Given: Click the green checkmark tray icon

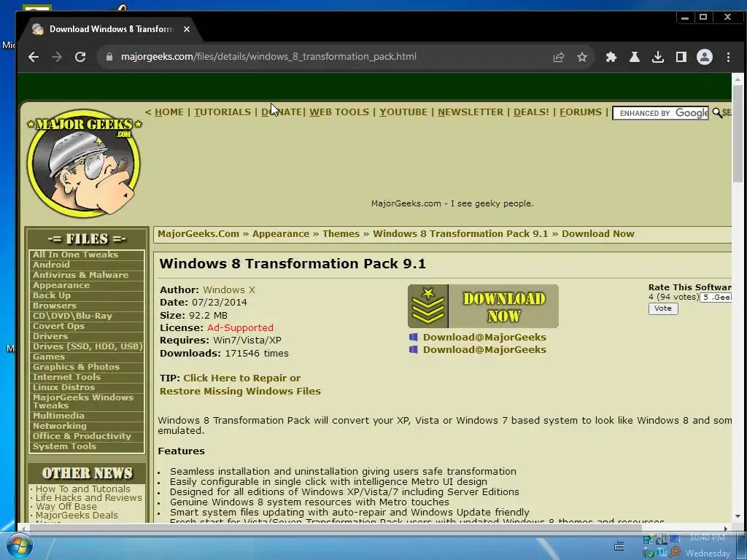Looking at the screenshot, I should 649,553.
